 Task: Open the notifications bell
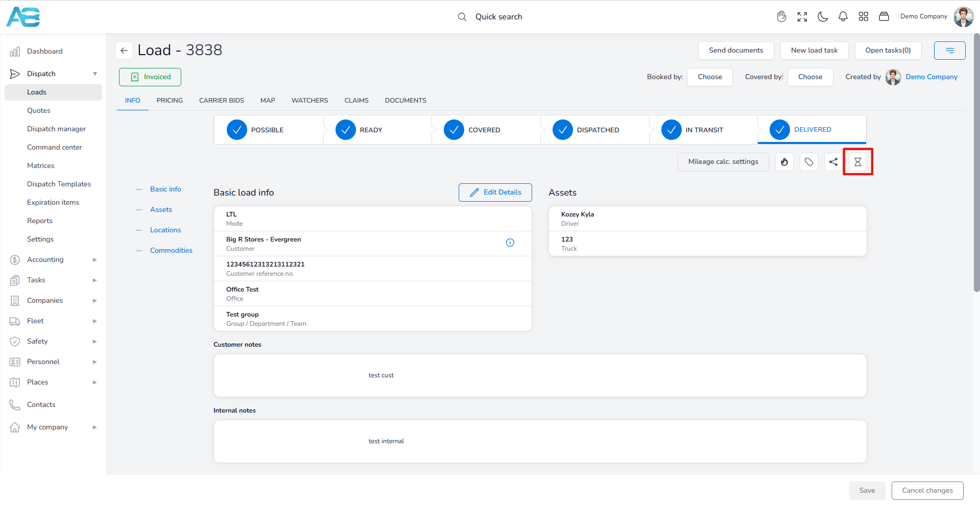[843, 17]
